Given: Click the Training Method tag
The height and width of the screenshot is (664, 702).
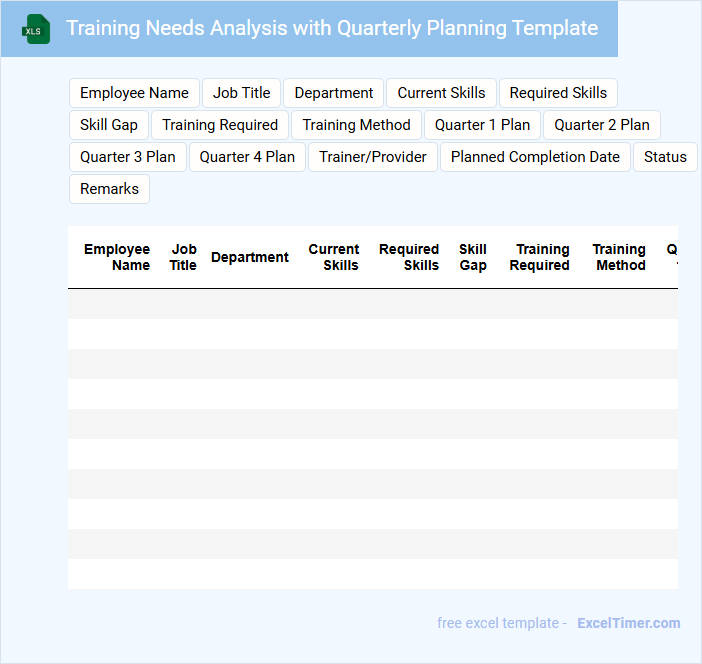Looking at the screenshot, I should point(357,125).
